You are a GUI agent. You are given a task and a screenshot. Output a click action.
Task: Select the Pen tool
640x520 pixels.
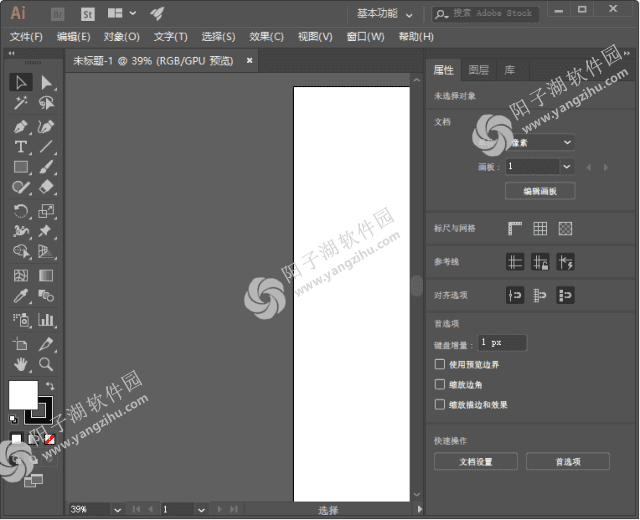[x=21, y=127]
